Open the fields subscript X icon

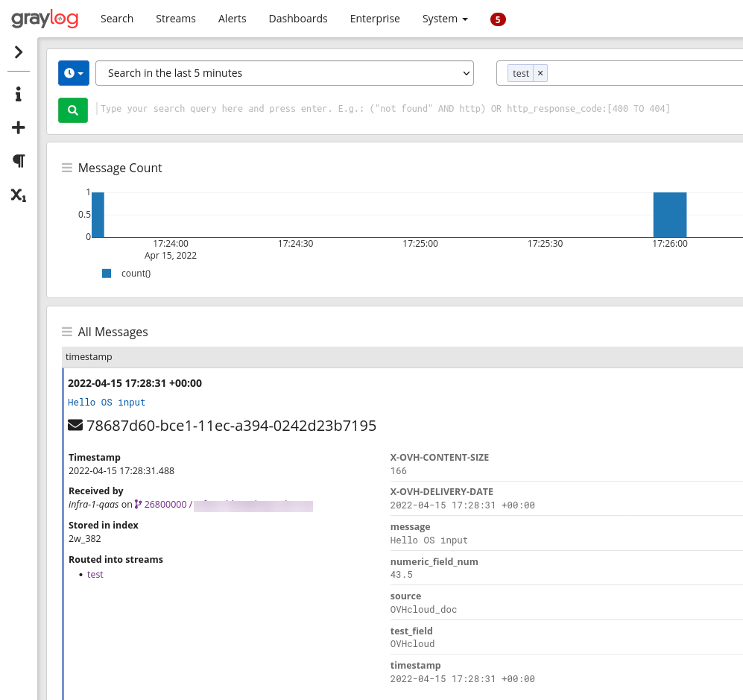point(19,195)
